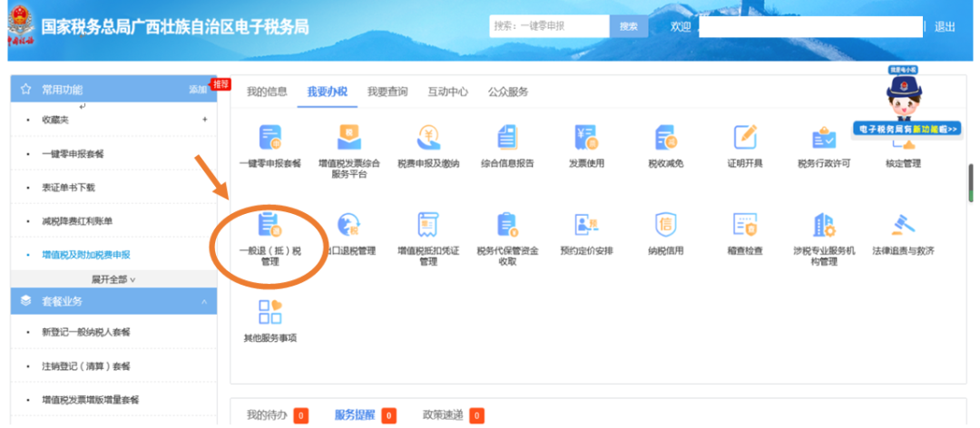980x428 pixels.
Task: Open the 税务行政许可 icon
Action: 824,138
